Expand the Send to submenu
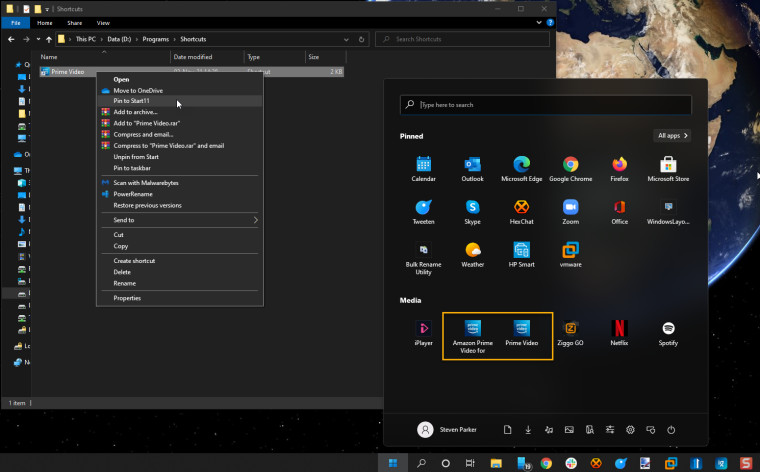This screenshot has height=472, width=760. click(180, 220)
